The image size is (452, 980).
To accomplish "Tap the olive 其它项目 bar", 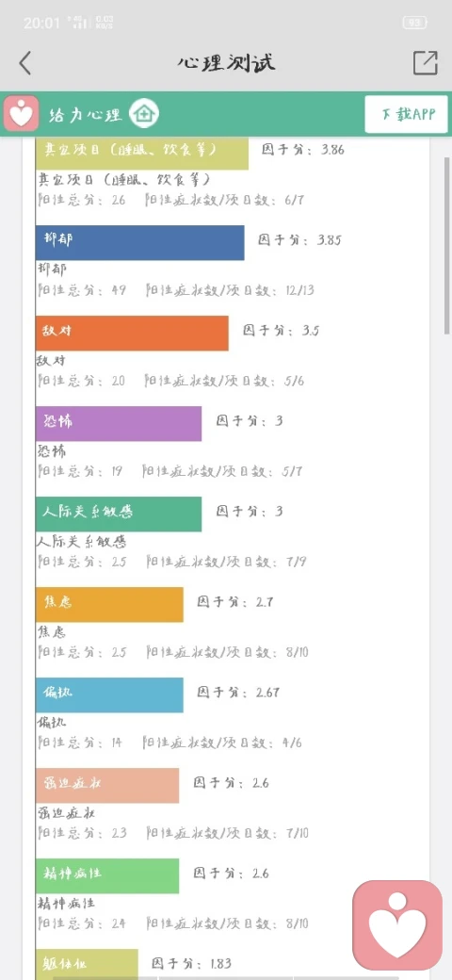I will pos(141,153).
